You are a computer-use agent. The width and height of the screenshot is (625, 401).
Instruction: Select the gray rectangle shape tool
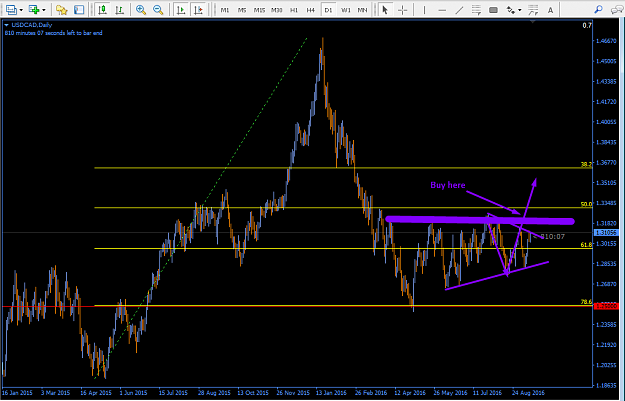[x=493, y=10]
